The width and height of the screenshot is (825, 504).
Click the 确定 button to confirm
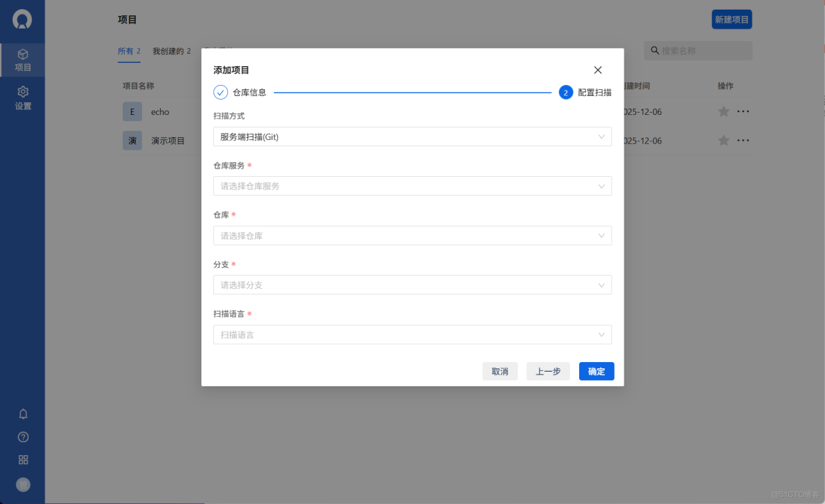point(596,371)
